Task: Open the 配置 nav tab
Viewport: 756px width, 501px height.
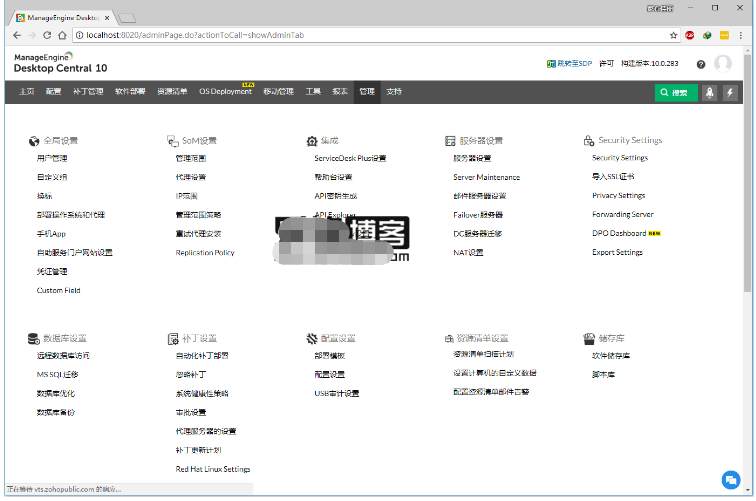Action: [x=54, y=92]
